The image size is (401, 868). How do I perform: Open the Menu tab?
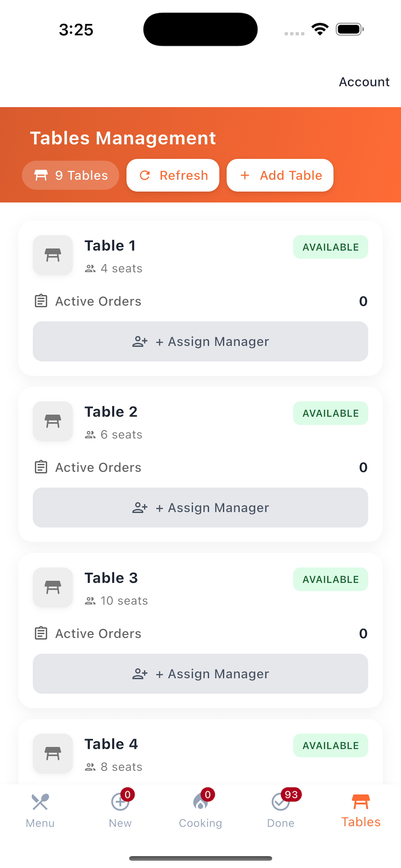40,811
